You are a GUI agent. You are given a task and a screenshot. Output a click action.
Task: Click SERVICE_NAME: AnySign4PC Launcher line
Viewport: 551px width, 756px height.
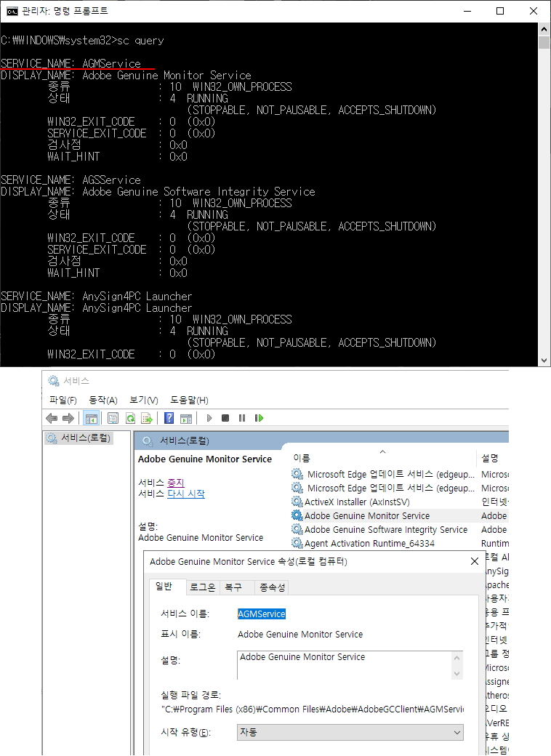[x=97, y=296]
